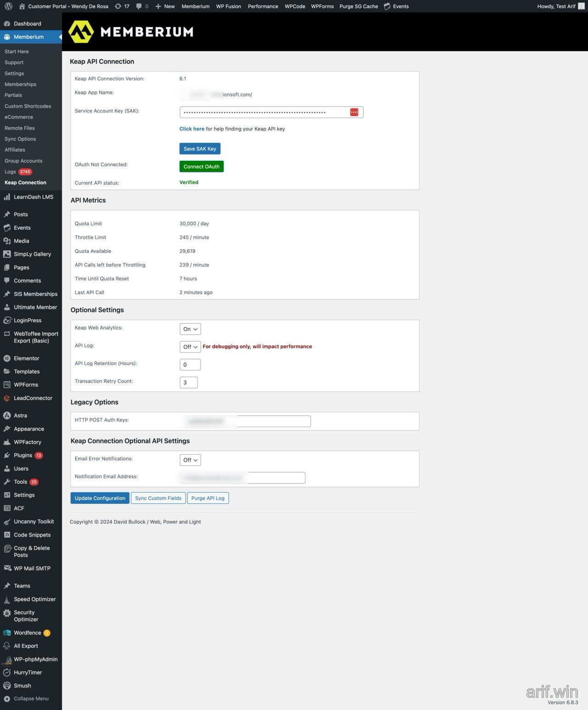
Task: Select the LearnDash LMS sidebar icon
Action: [x=7, y=197]
